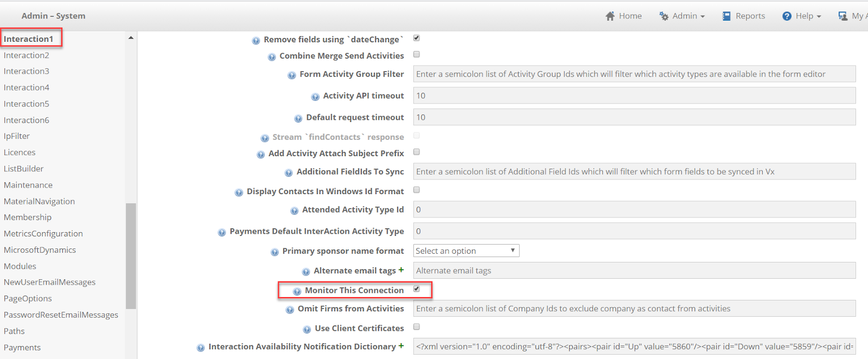This screenshot has width=868, height=359.
Task: Click the info icon next to Primary sponsor name format
Action: (x=275, y=252)
